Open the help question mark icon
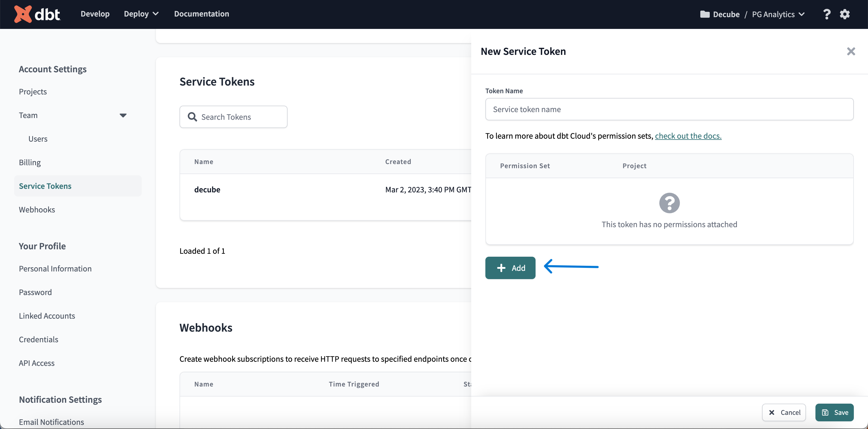 [827, 14]
